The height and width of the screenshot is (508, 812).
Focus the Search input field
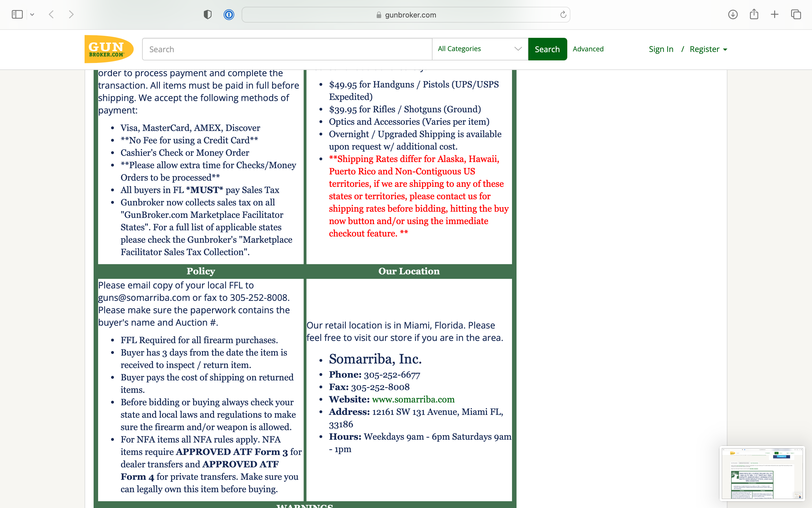tap(287, 49)
